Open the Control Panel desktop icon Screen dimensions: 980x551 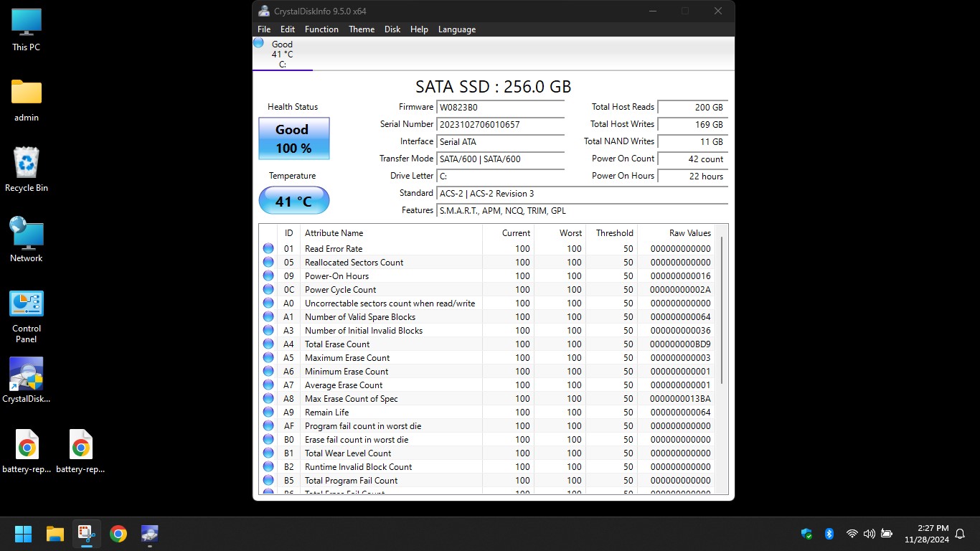point(27,316)
